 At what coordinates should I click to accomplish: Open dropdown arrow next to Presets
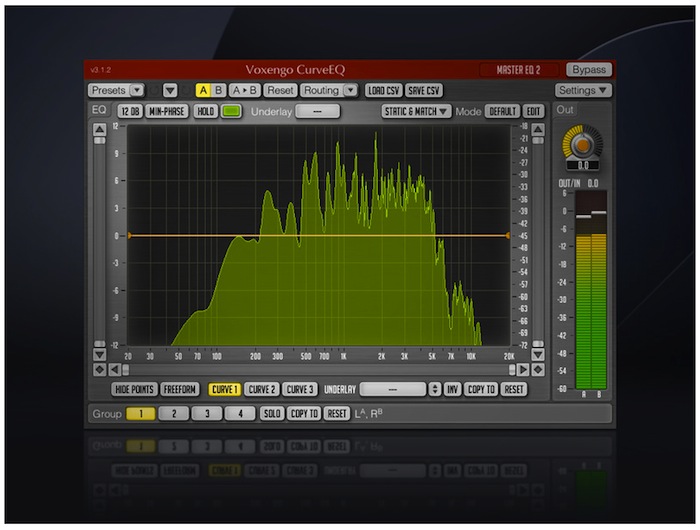pyautogui.click(x=137, y=90)
